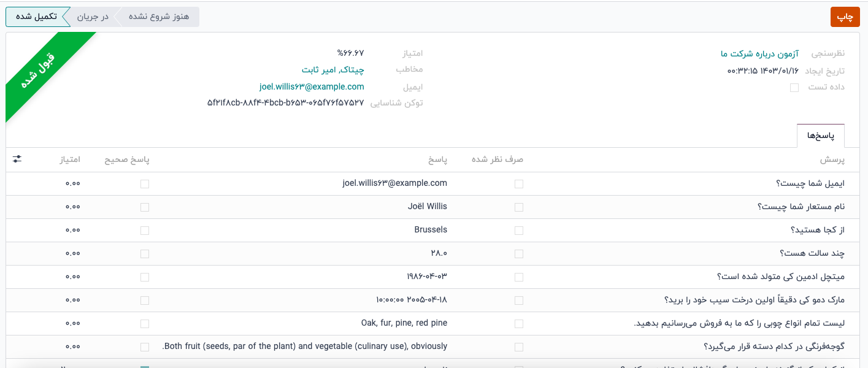Toggle the داده تست checkbox
The image size is (868, 368).
(794, 88)
